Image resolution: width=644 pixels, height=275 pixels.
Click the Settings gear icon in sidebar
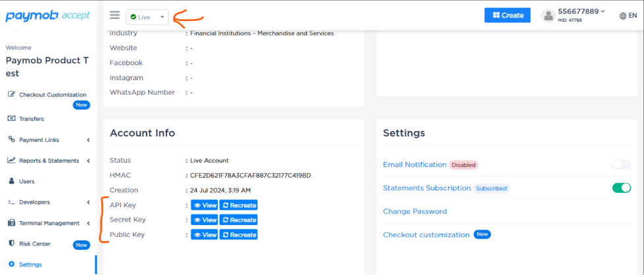(x=12, y=264)
